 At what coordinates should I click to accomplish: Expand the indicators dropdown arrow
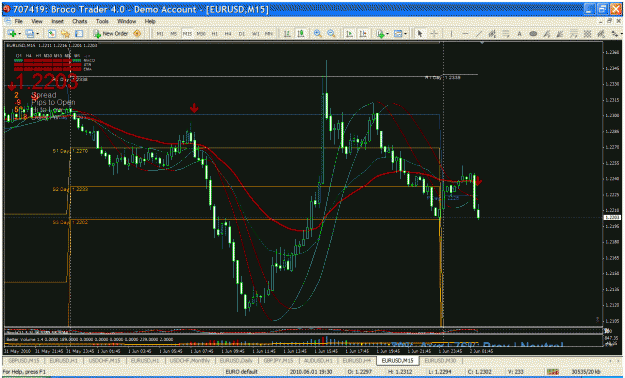point(387,34)
